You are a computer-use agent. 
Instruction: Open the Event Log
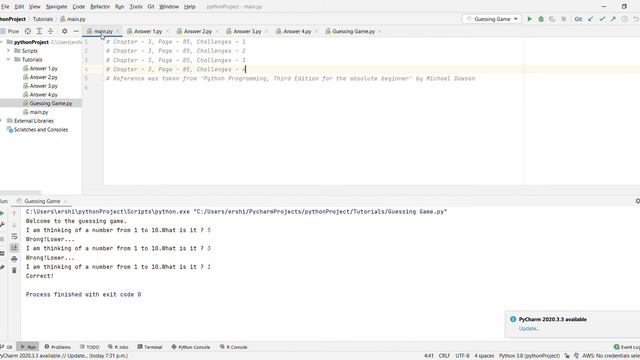(x=627, y=347)
